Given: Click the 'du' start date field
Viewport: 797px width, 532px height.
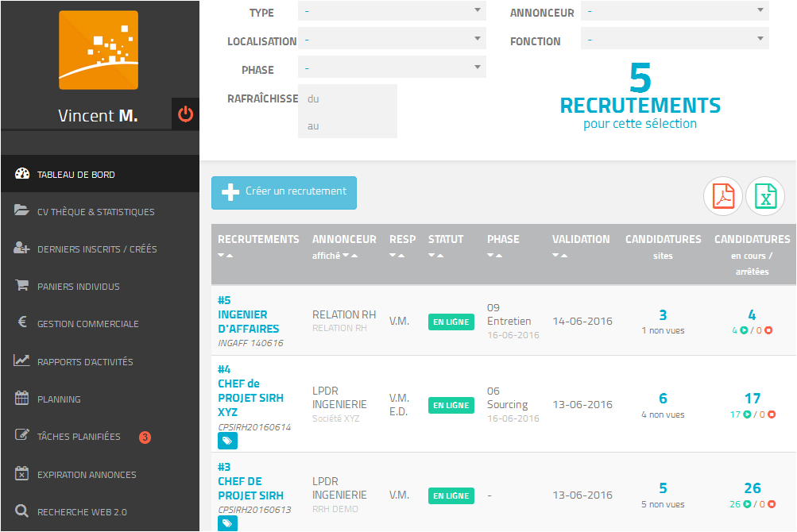Looking at the screenshot, I should tap(348, 98).
